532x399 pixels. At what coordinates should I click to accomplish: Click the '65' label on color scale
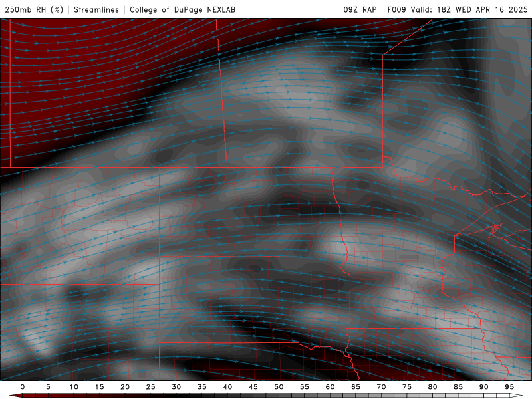(356, 387)
